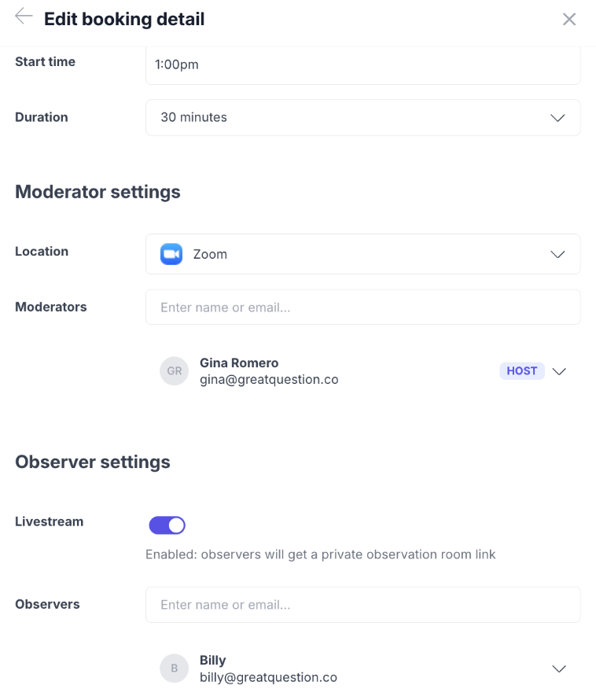This screenshot has height=700, width=596.
Task: Focus the Observers name or email field
Action: [362, 605]
